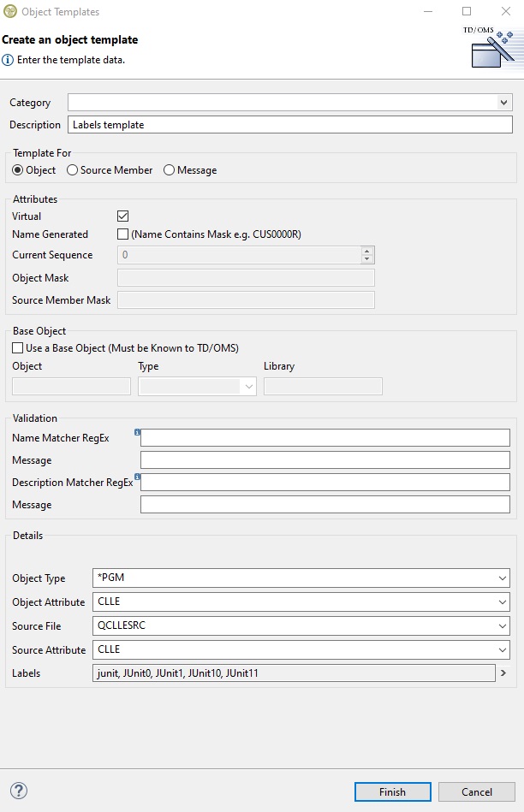524x812 pixels.
Task: Check Use a Base Object option
Action: 18,347
